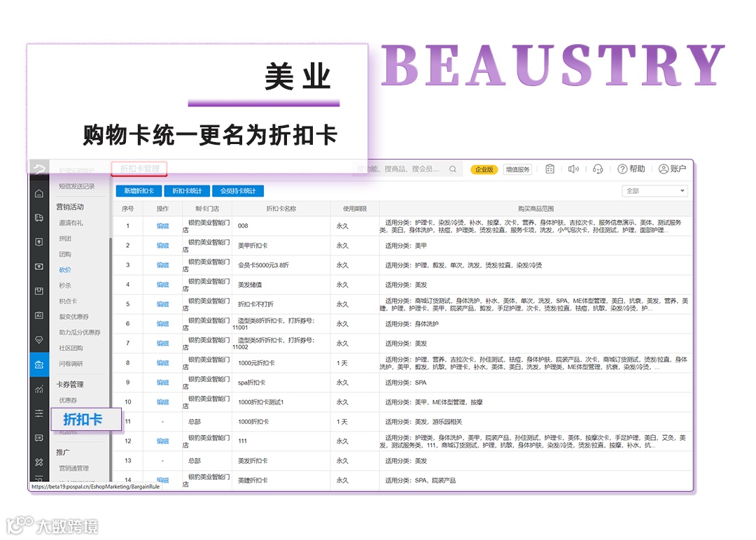Click 编辑 for the 美甲折扣卡 row

pos(162,246)
